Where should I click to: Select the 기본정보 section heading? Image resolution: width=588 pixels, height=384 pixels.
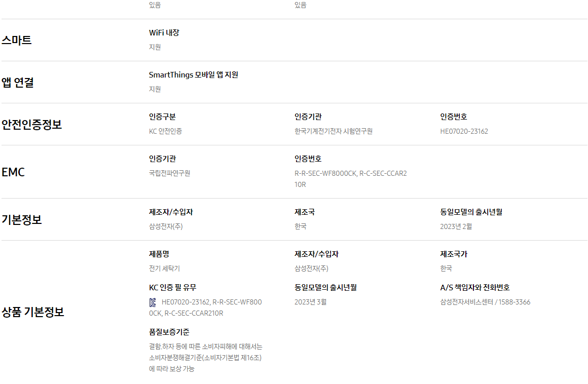coord(22,219)
